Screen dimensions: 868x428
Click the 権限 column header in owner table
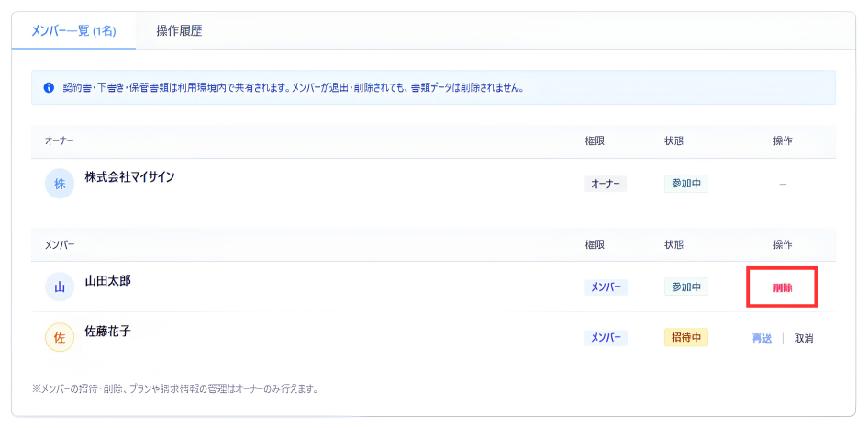(x=594, y=141)
